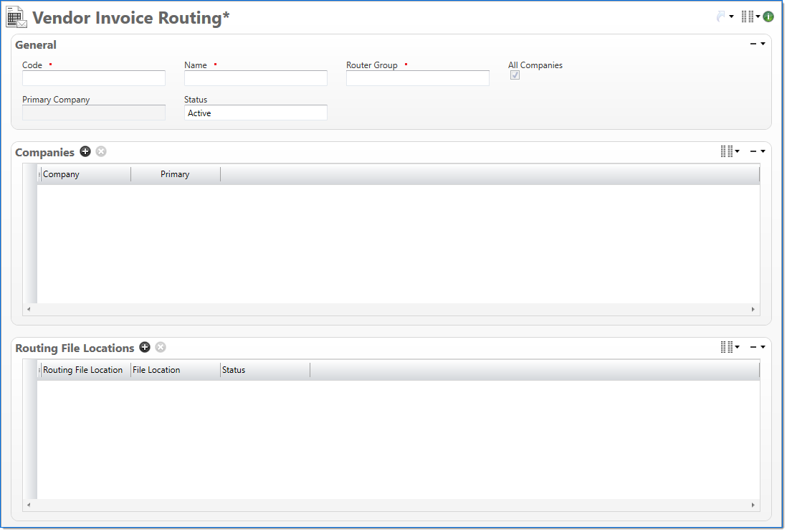Image resolution: width=787 pixels, height=532 pixels.
Task: Add a new row to Companies
Action: (85, 151)
